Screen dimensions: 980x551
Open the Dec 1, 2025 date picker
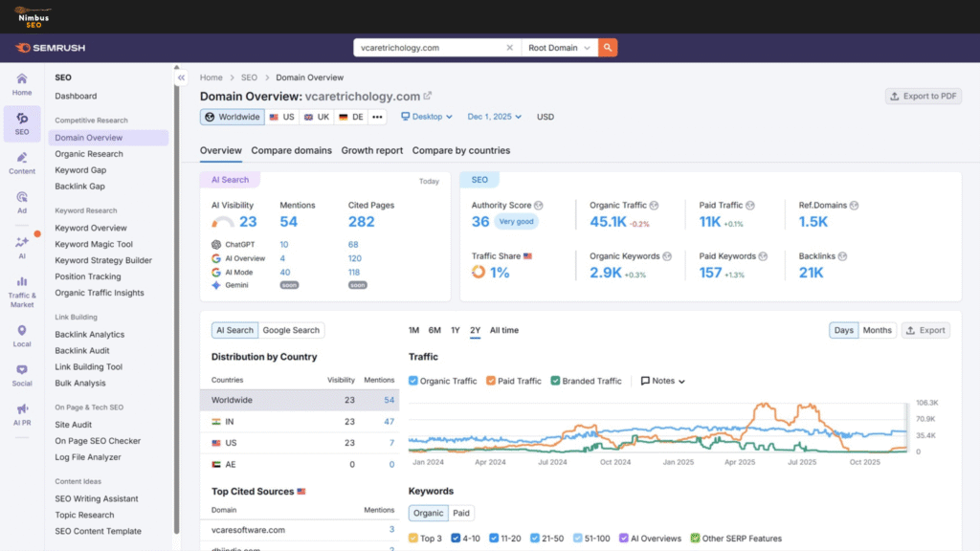(494, 117)
